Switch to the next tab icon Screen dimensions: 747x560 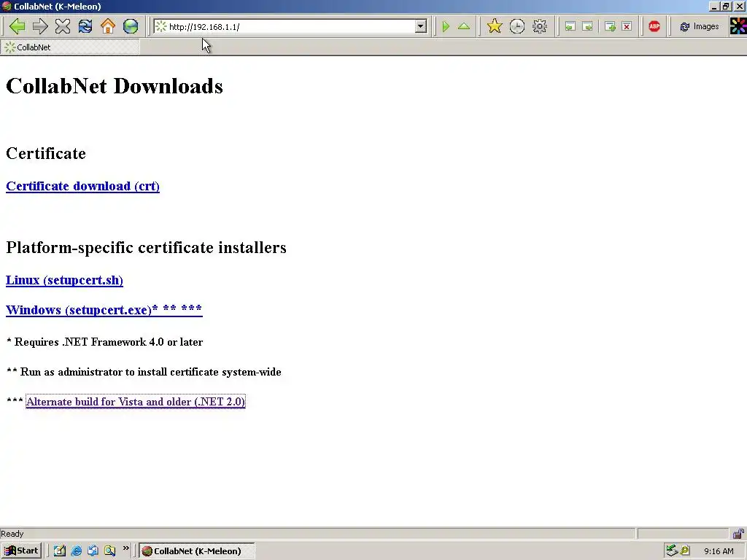click(587, 27)
